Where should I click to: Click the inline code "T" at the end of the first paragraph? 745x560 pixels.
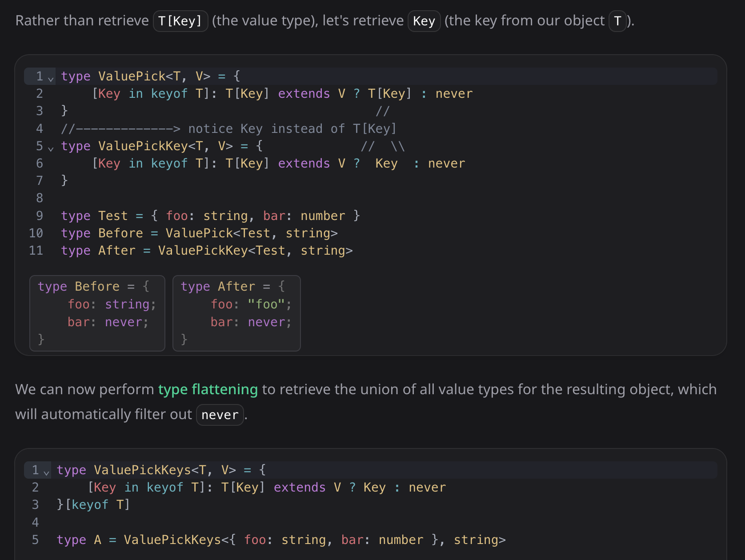point(617,21)
